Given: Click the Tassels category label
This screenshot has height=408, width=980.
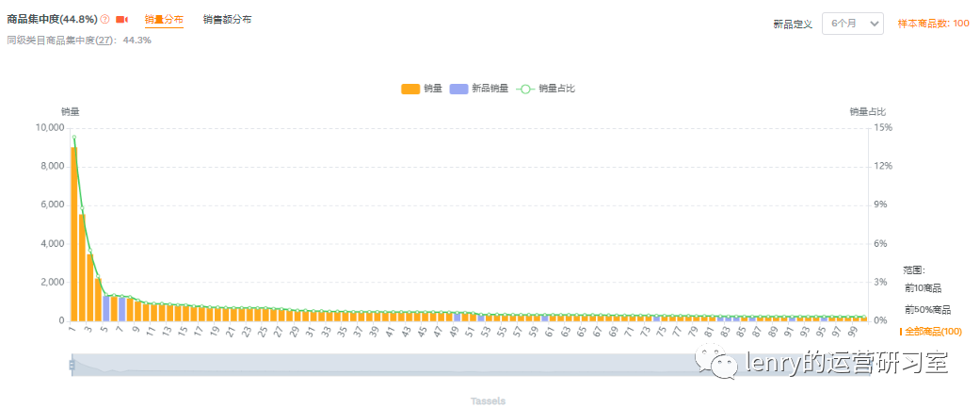Looking at the screenshot, I should 488,401.
